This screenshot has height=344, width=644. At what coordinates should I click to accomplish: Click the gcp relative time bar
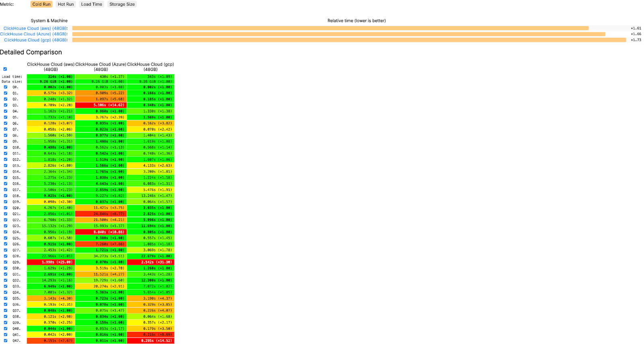pos(349,40)
